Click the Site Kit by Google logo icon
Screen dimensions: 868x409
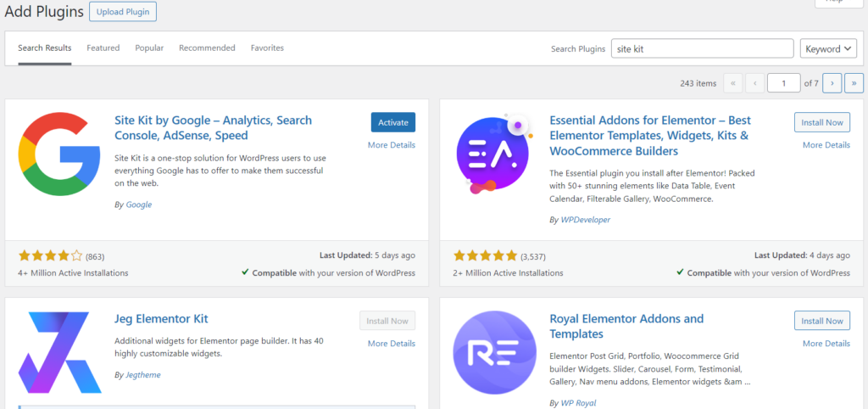coord(59,154)
